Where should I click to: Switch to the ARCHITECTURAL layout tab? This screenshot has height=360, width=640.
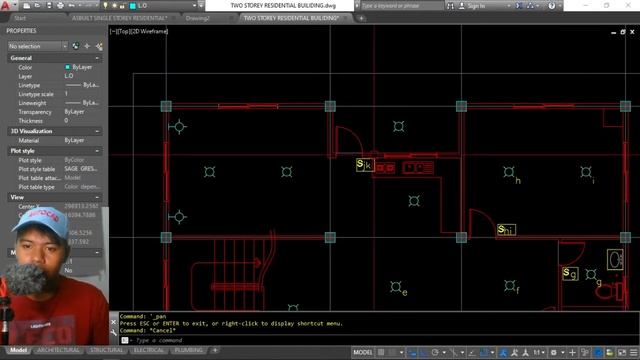pyautogui.click(x=58, y=350)
